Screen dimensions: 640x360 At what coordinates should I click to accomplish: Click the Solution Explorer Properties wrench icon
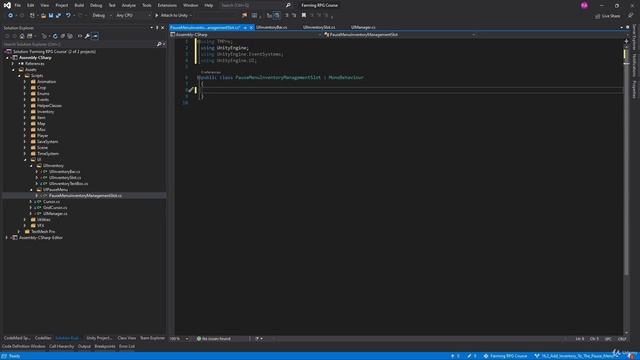coord(87,36)
